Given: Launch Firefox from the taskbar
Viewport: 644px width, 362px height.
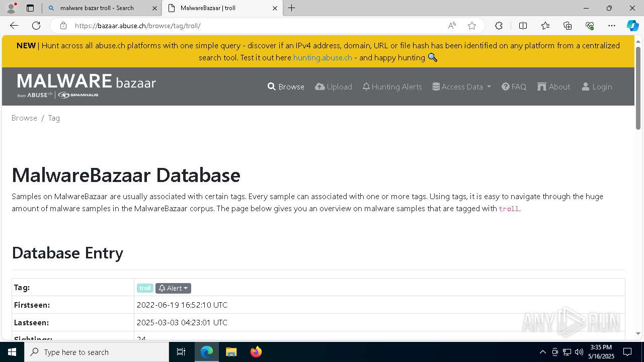Looking at the screenshot, I should (x=256, y=352).
